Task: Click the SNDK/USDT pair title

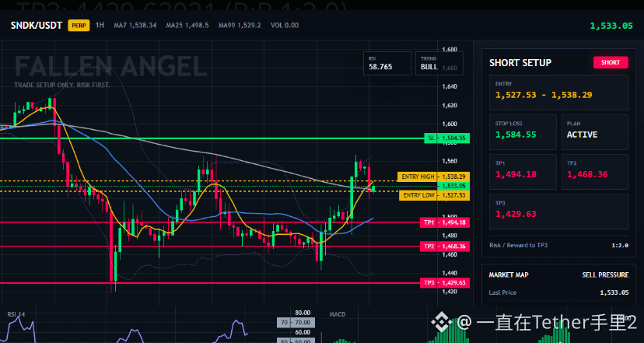Action: pyautogui.click(x=37, y=26)
